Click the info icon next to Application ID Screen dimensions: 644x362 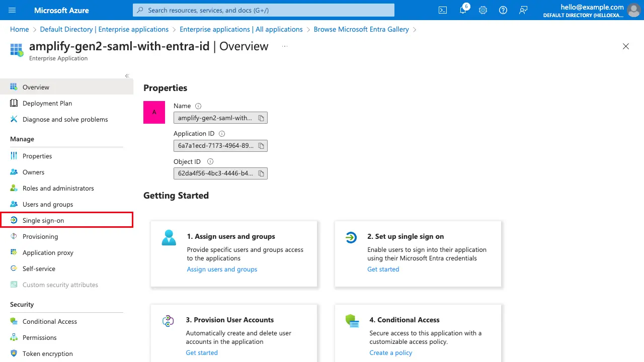(x=222, y=134)
